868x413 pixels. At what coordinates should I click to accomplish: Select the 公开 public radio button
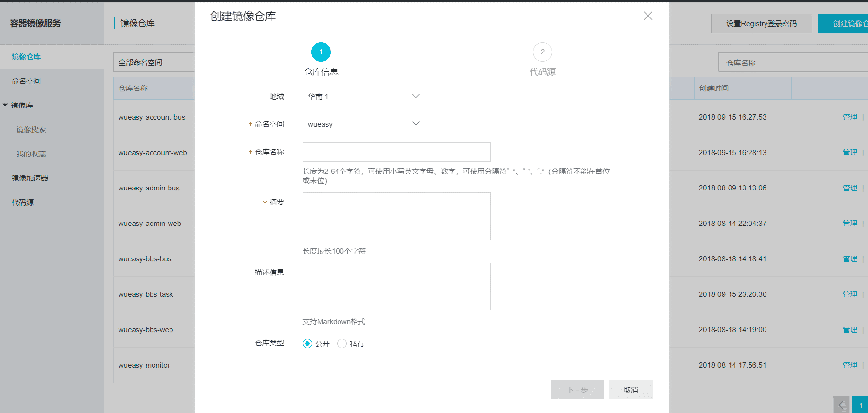[307, 344]
